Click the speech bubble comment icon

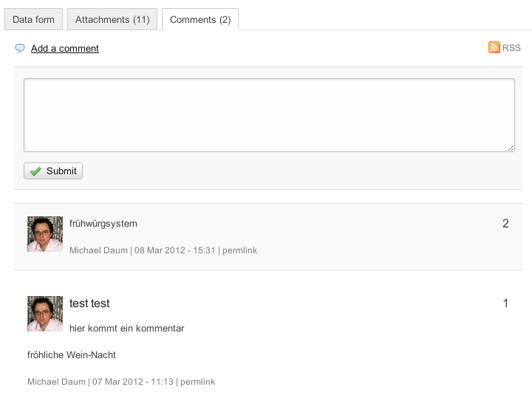click(20, 49)
